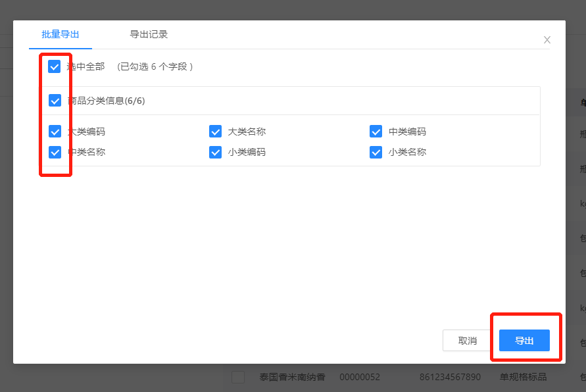Uncheck the 大类名称 field
Image resolution: width=586 pixels, height=392 pixels.
[x=215, y=132]
